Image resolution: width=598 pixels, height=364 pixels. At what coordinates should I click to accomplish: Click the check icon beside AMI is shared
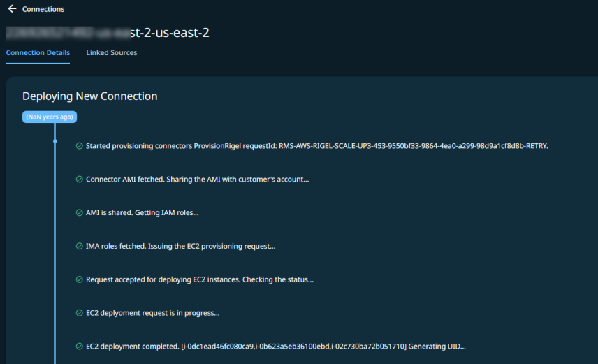pos(80,212)
